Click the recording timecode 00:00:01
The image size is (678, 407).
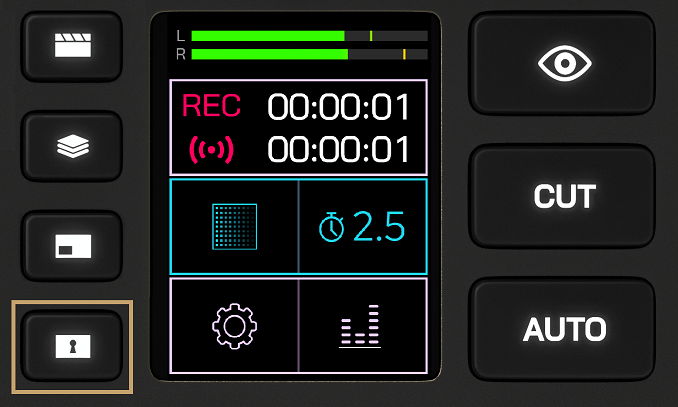338,107
